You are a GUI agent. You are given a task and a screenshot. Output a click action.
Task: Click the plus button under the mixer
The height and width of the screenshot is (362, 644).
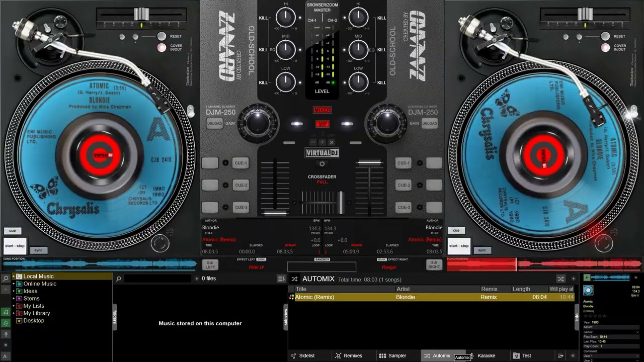(323, 142)
